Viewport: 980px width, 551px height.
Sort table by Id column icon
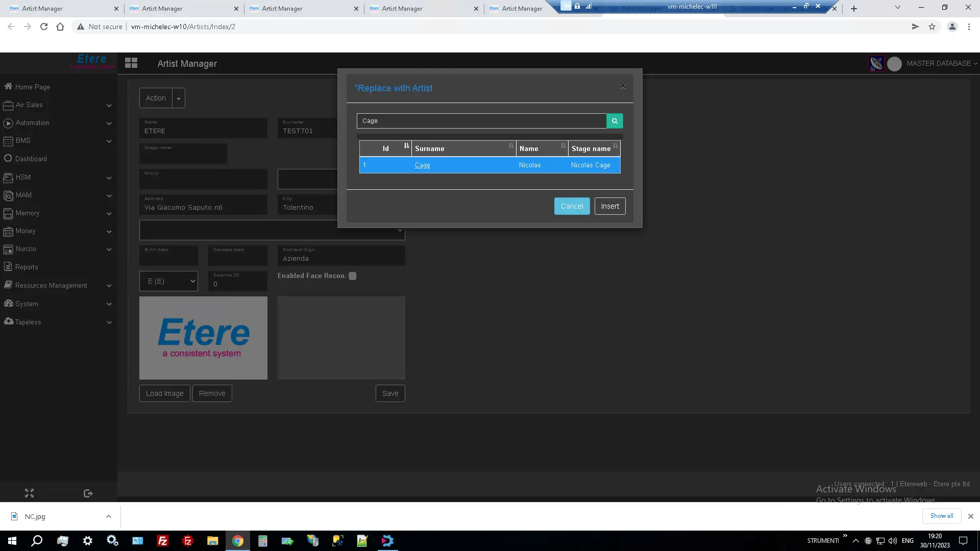point(406,146)
